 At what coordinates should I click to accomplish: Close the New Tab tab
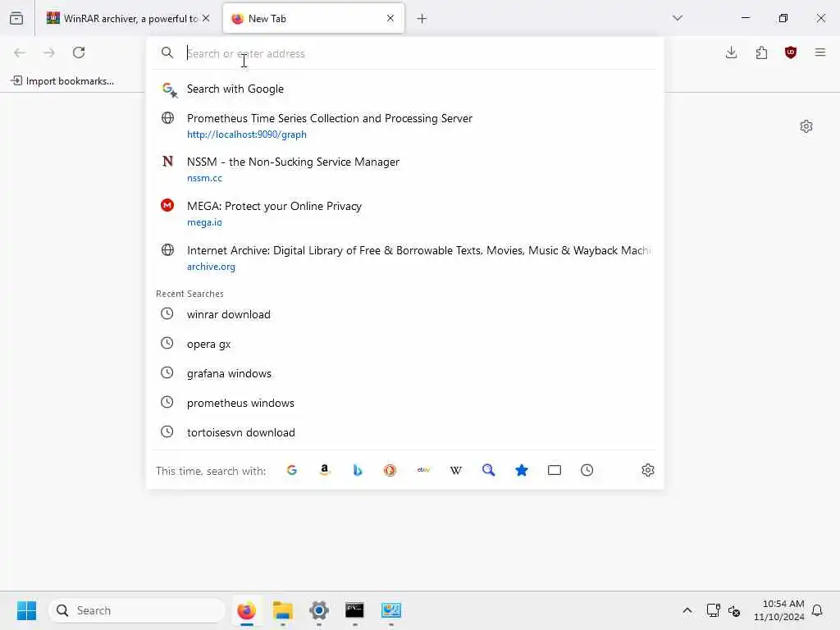pos(390,18)
